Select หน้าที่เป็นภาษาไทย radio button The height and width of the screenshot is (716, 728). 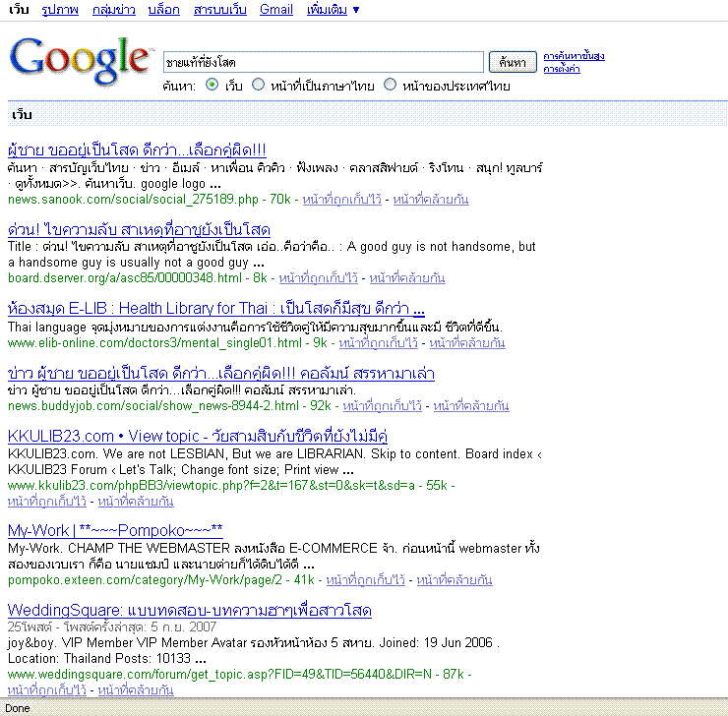point(258,85)
